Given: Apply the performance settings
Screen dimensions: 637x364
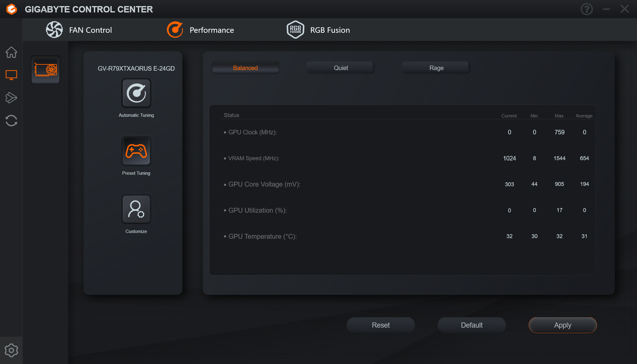Looking at the screenshot, I should pos(563,325).
